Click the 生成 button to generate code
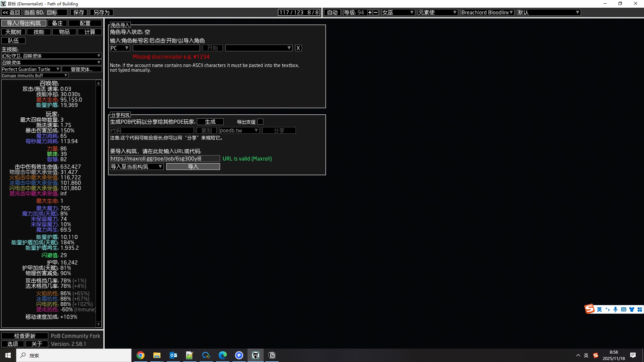The image size is (644, 362). [210, 122]
